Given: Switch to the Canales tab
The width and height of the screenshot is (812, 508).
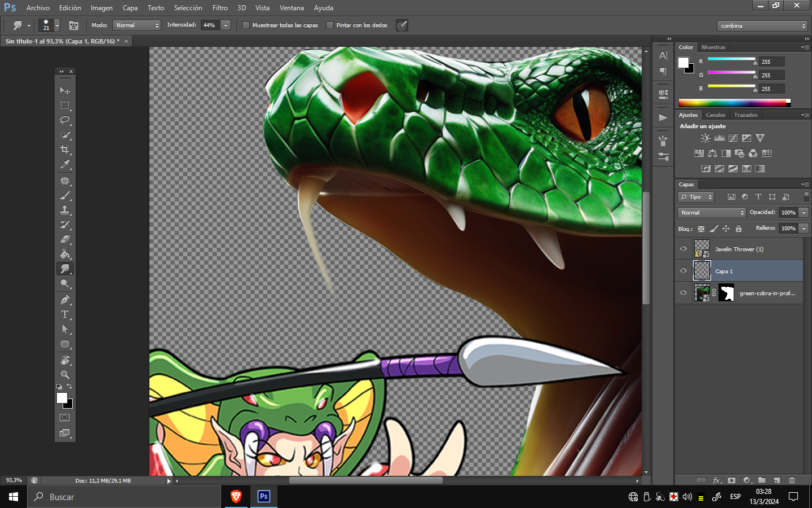Looking at the screenshot, I should point(716,115).
